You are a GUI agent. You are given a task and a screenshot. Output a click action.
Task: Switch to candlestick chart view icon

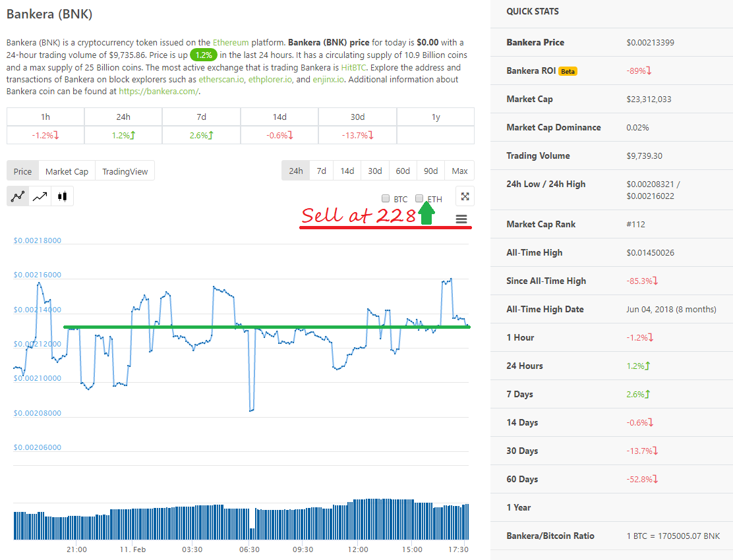[62, 196]
